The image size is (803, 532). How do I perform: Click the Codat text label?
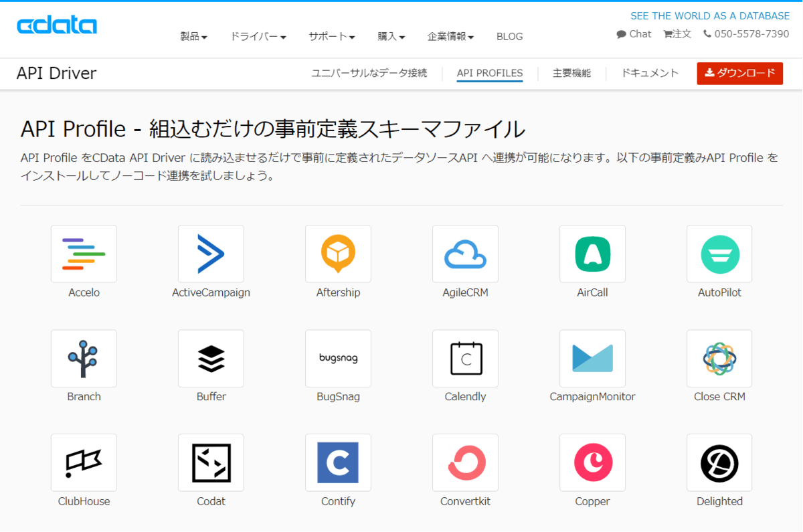pyautogui.click(x=211, y=501)
